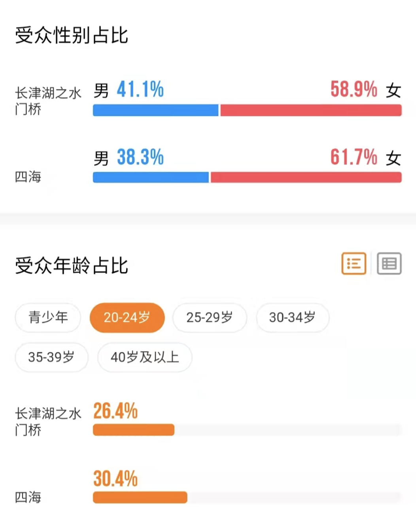Click the orange 26.4% age bar
The width and height of the screenshot is (416, 532).
(134, 430)
